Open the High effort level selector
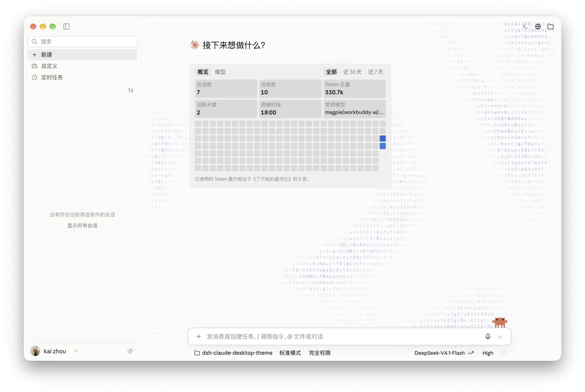This screenshot has width=585, height=392. [x=488, y=353]
